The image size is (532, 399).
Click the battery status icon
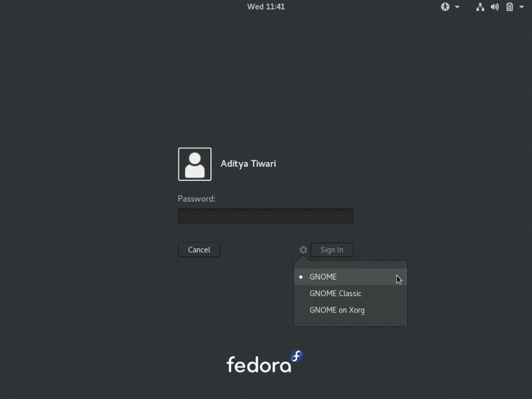(510, 7)
